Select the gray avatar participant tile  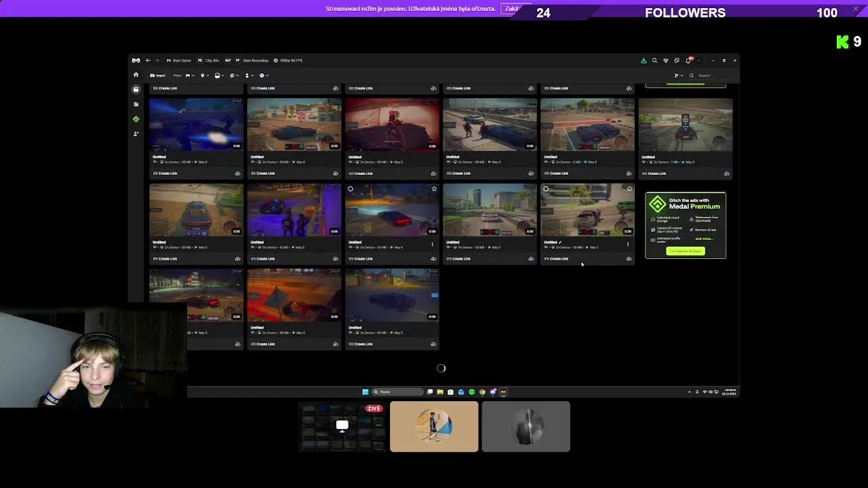[x=526, y=426]
